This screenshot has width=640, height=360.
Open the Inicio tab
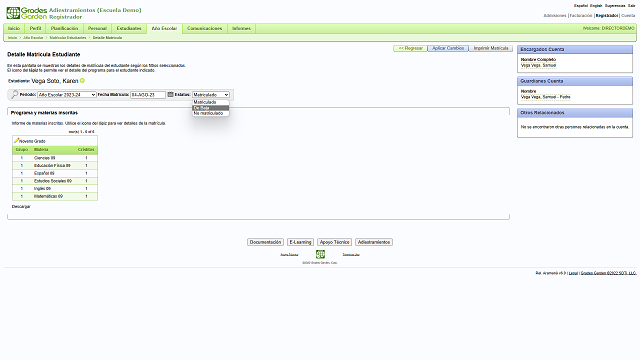(x=14, y=29)
